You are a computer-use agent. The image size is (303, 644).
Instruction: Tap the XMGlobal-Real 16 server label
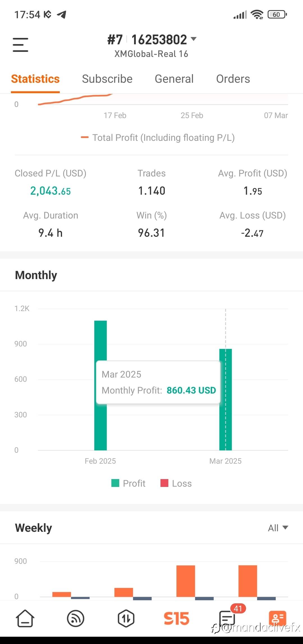pyautogui.click(x=151, y=54)
